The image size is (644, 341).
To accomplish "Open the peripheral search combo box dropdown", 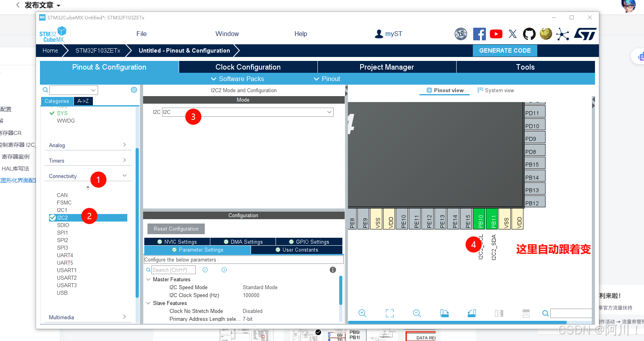I will [x=93, y=90].
